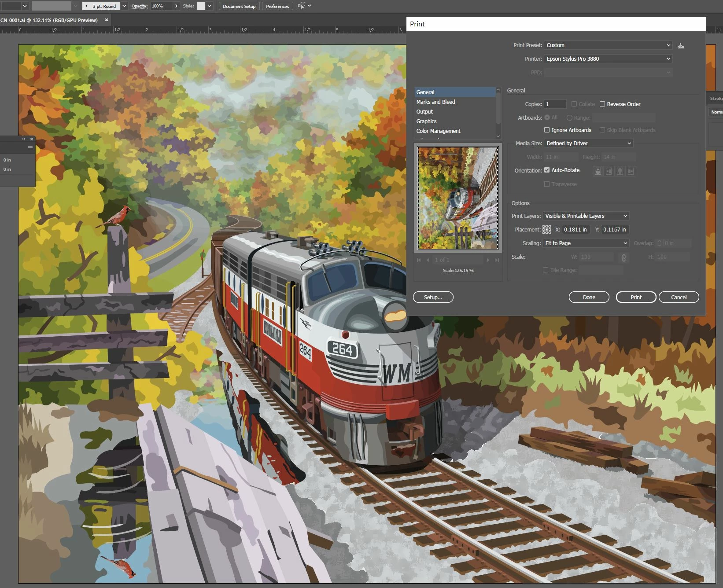Click the Print button

[636, 297]
